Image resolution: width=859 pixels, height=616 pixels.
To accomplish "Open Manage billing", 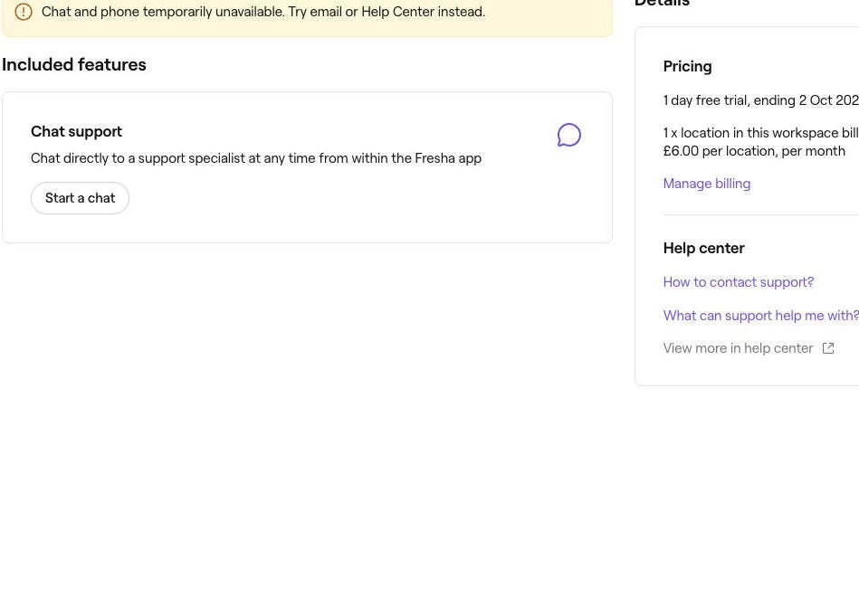I will point(706,183).
